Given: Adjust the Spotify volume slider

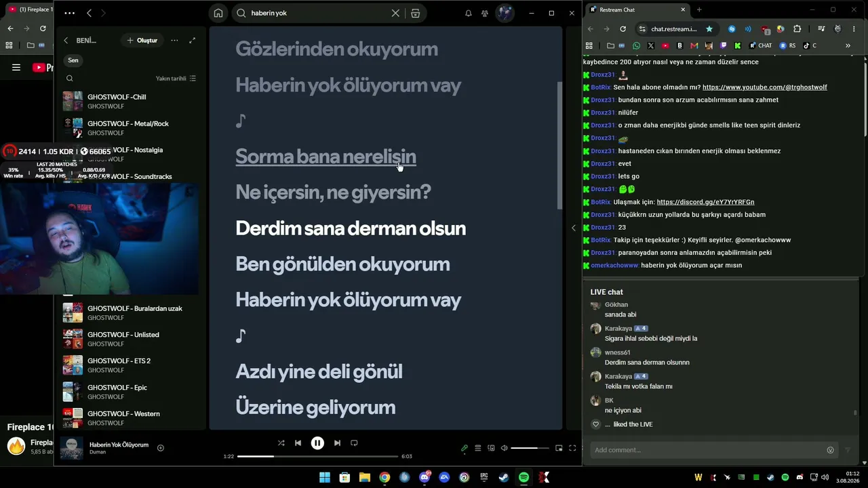Looking at the screenshot, I should [530, 448].
